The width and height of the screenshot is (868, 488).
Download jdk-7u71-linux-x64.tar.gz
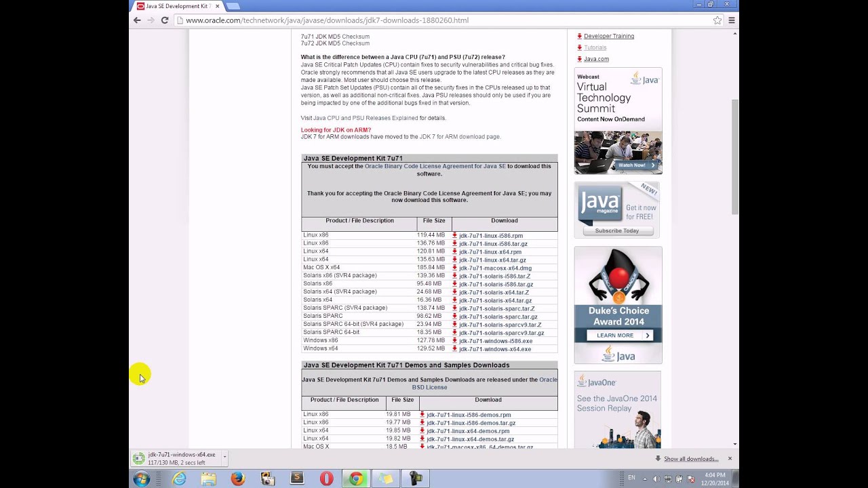pos(492,260)
